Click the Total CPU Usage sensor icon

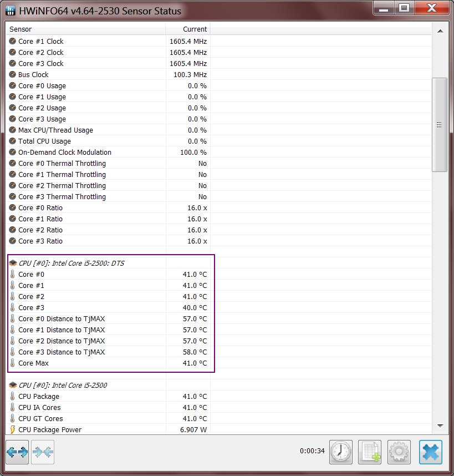click(x=12, y=141)
